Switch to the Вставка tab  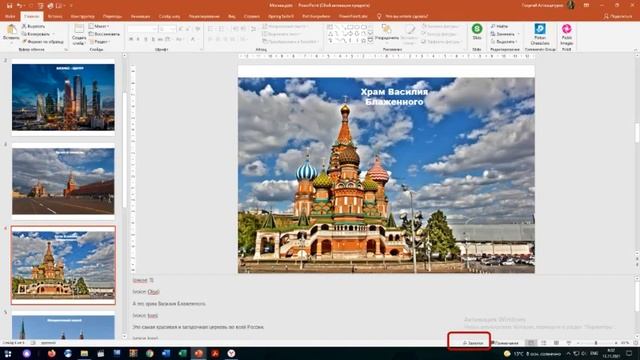[55, 16]
